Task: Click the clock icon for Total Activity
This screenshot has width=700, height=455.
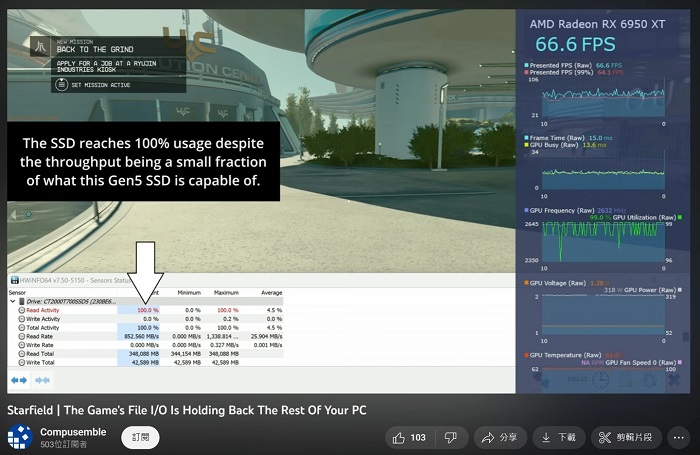Action: point(21,327)
